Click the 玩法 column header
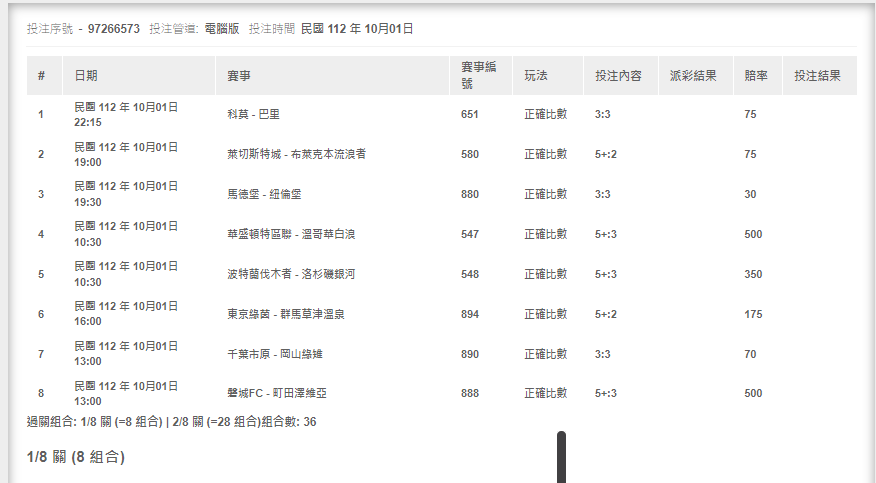876x483 pixels. tap(537, 76)
